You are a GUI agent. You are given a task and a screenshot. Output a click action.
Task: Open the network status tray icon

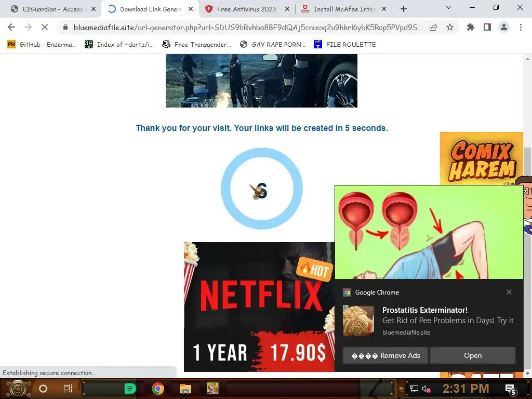pyautogui.click(x=414, y=389)
